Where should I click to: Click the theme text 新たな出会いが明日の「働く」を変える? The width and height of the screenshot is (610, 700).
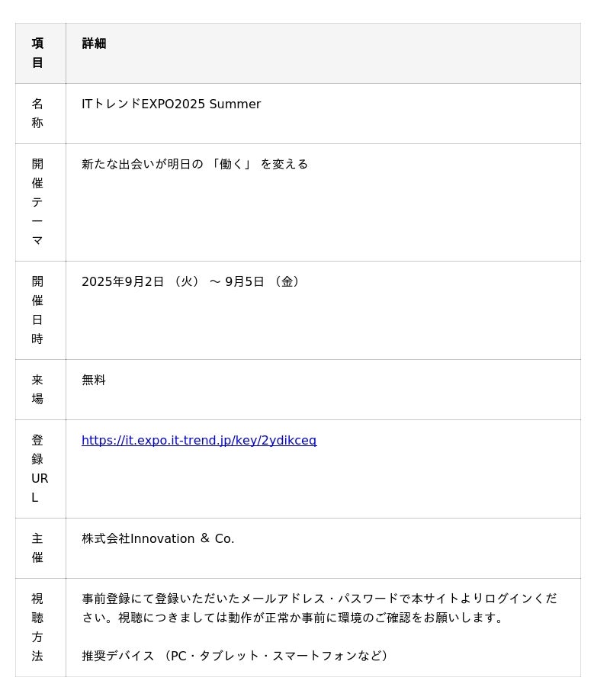[x=194, y=165]
